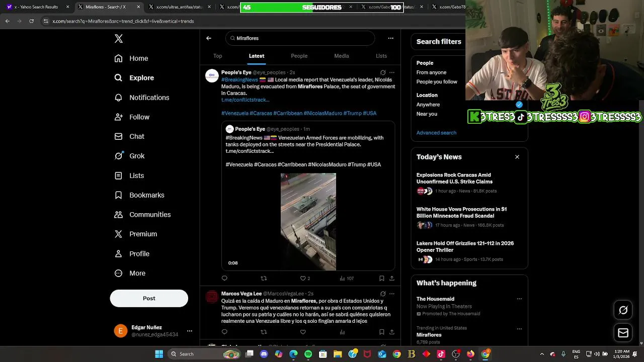
Task: Reload the page in the browser
Action: click(32, 21)
